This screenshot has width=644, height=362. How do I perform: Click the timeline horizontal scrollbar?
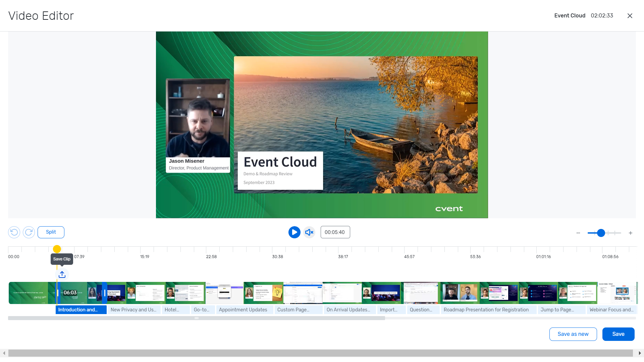tap(197, 318)
